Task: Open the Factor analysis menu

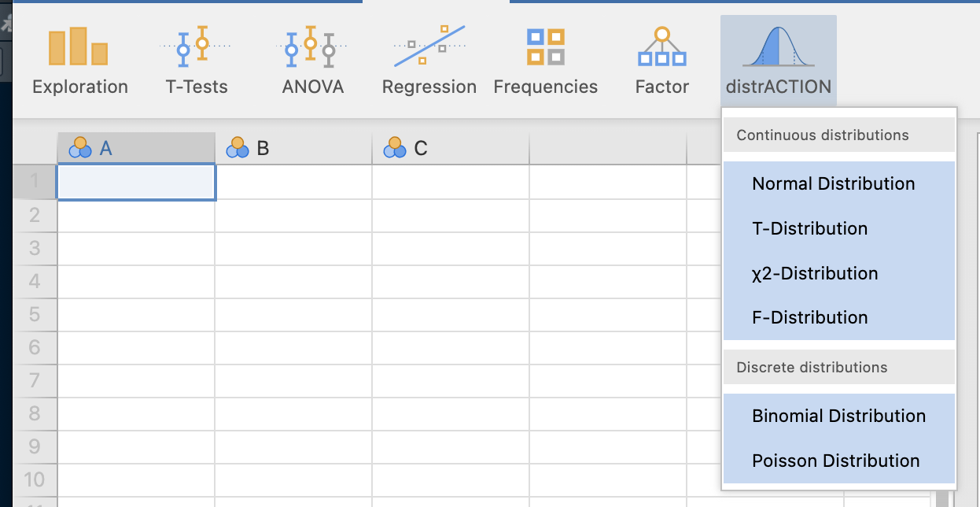Action: 661,61
